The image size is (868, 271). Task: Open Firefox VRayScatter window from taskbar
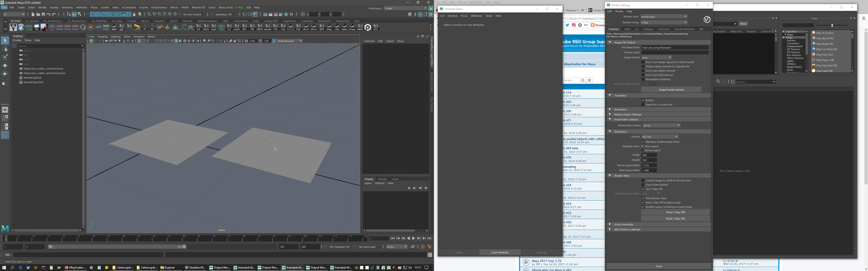click(x=75, y=268)
